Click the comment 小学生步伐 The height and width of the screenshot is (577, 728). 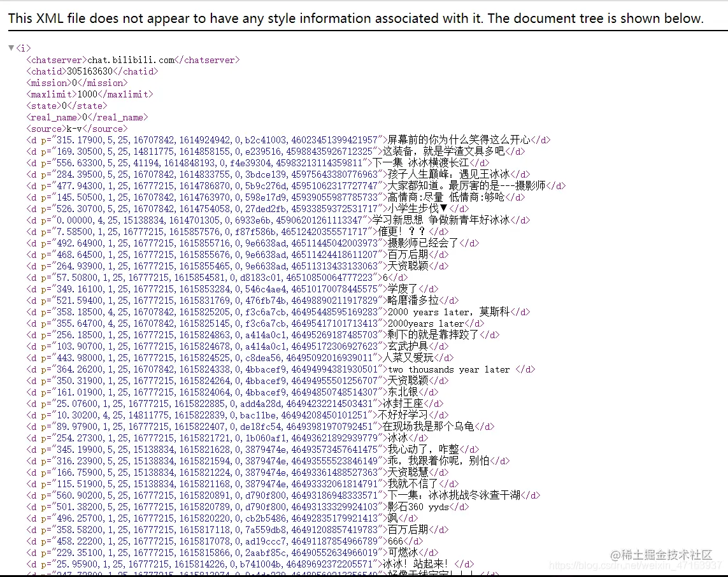click(x=417, y=209)
